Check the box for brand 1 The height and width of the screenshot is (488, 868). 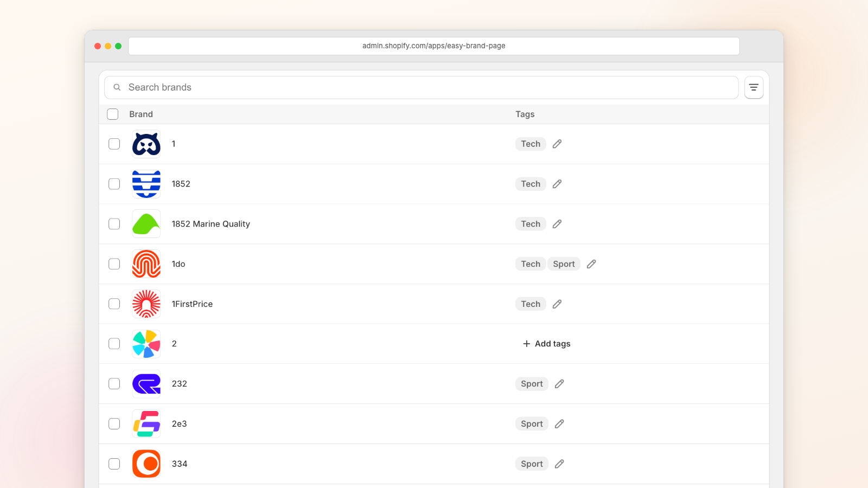tap(114, 144)
